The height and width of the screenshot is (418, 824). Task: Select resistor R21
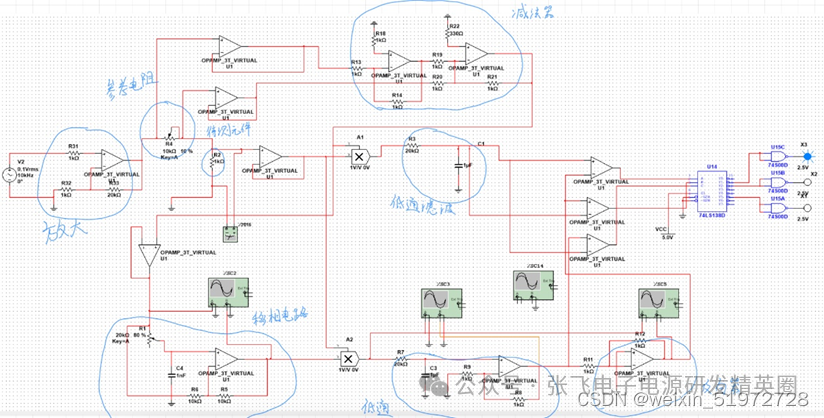pos(492,83)
